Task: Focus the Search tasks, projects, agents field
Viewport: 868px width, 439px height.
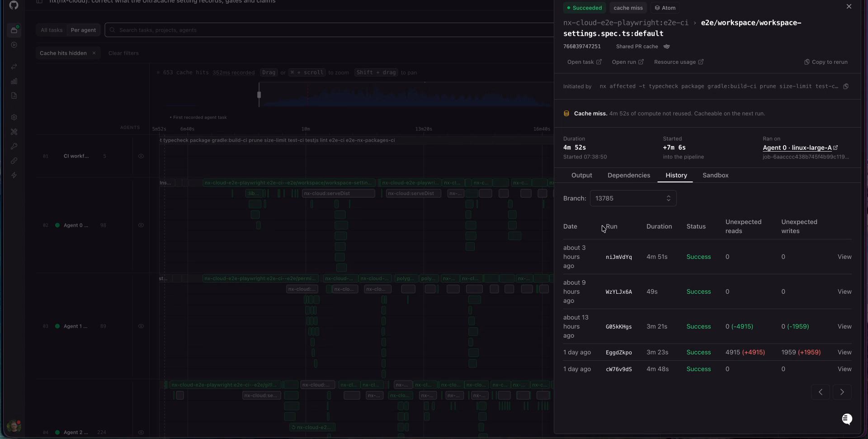Action: (x=330, y=30)
